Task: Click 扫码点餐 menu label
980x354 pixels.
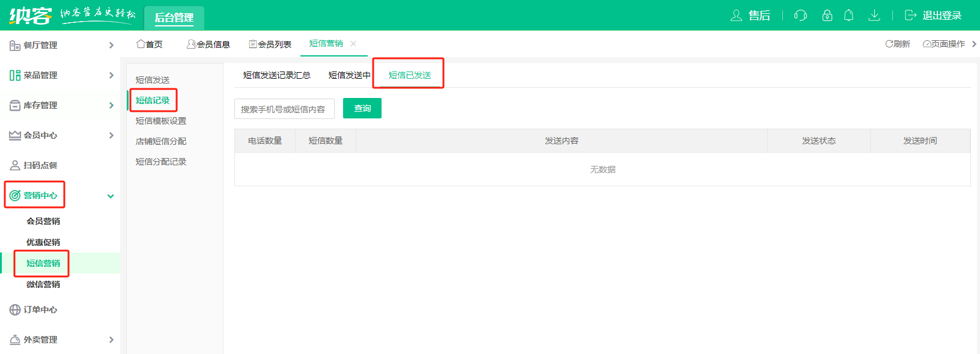Action: coord(40,165)
